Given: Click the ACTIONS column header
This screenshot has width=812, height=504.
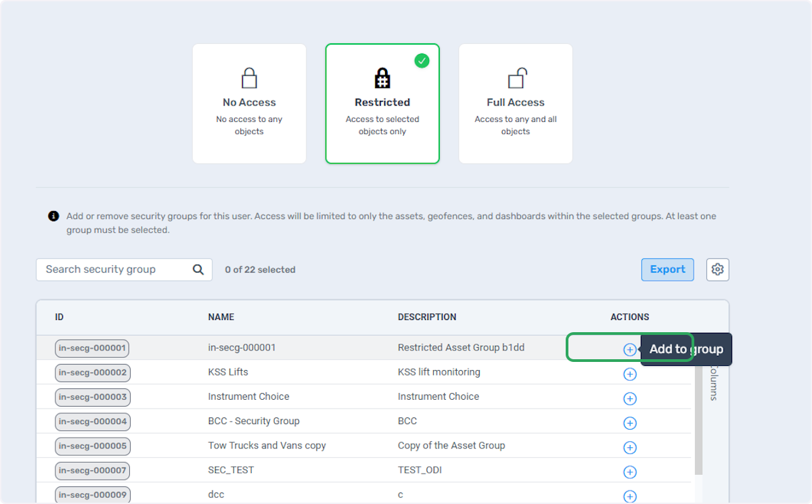Looking at the screenshot, I should (630, 317).
